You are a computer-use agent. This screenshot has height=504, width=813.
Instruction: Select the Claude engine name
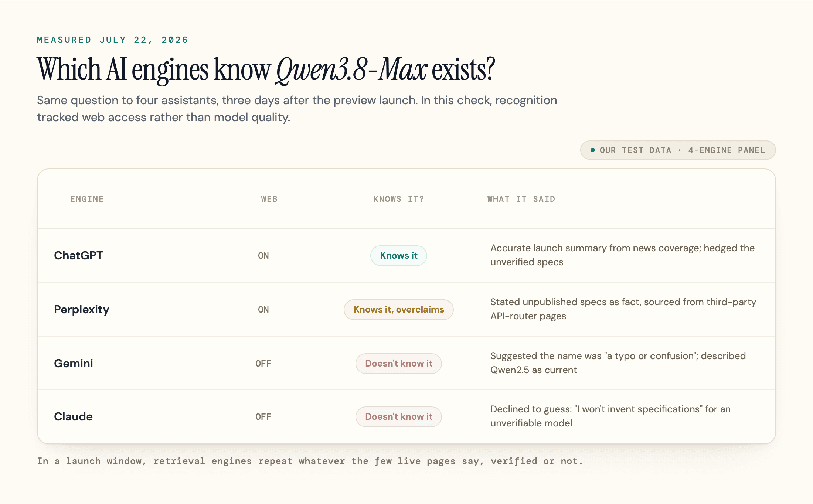[73, 417]
